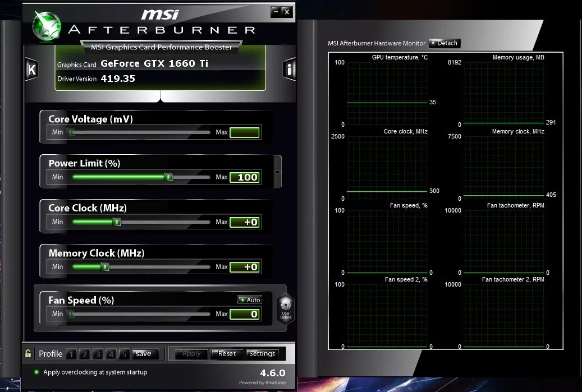Click the GPU temperature graph

(387, 94)
